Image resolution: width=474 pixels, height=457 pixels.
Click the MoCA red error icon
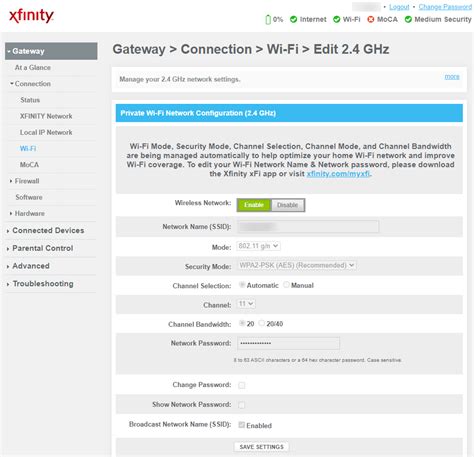[371, 19]
